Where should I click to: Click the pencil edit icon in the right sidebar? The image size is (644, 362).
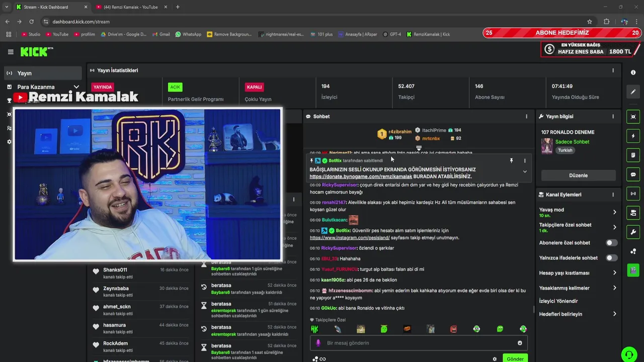633,92
